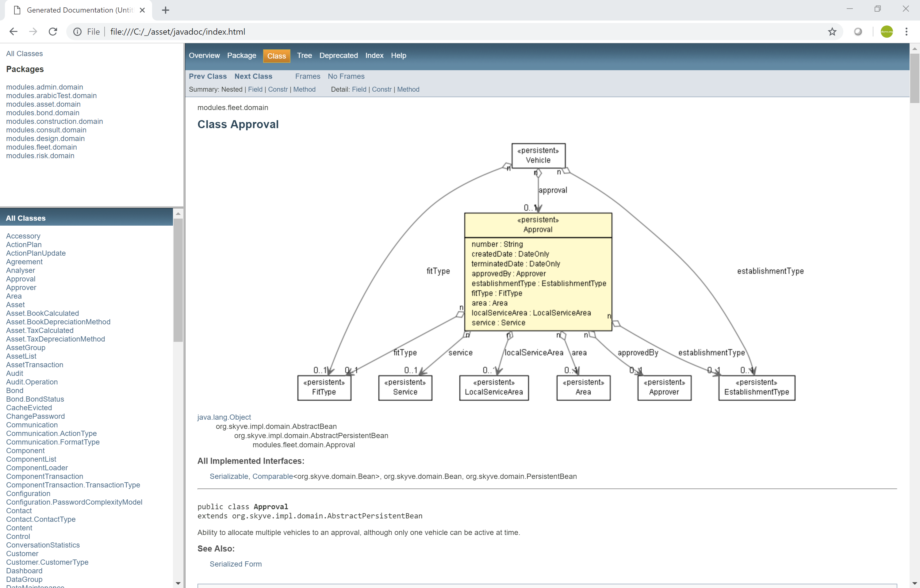Jump to Summary Constr section
The height and width of the screenshot is (588, 920).
[x=278, y=89]
